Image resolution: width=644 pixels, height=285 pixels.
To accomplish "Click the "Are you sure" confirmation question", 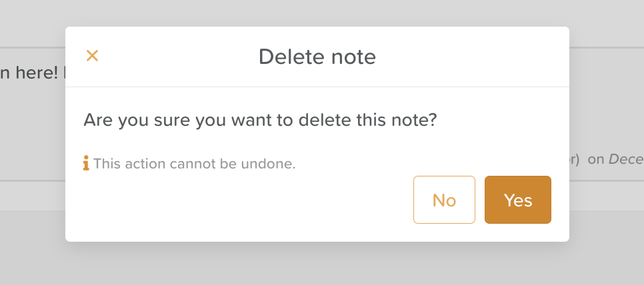I will tap(260, 122).
